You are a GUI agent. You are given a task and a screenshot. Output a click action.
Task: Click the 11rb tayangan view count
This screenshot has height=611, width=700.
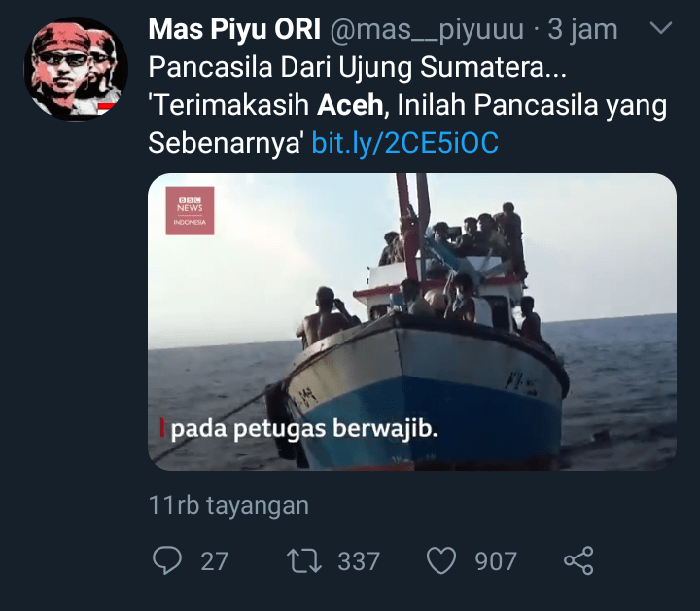tap(228, 506)
